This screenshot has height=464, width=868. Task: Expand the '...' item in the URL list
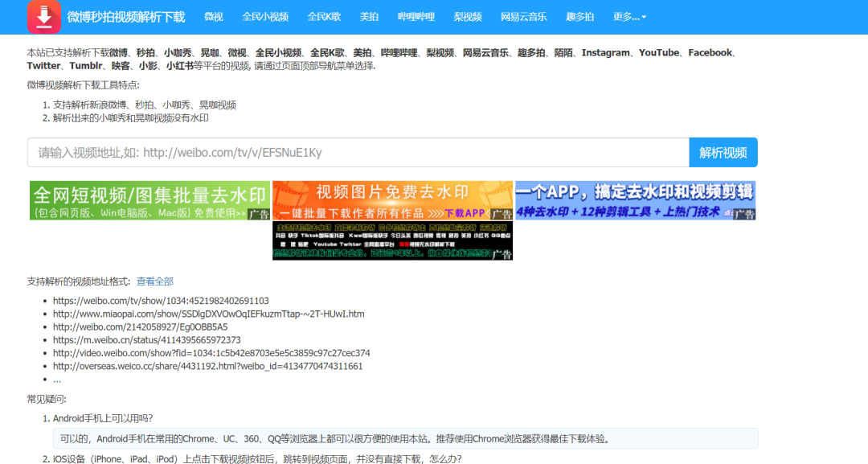coord(57,379)
